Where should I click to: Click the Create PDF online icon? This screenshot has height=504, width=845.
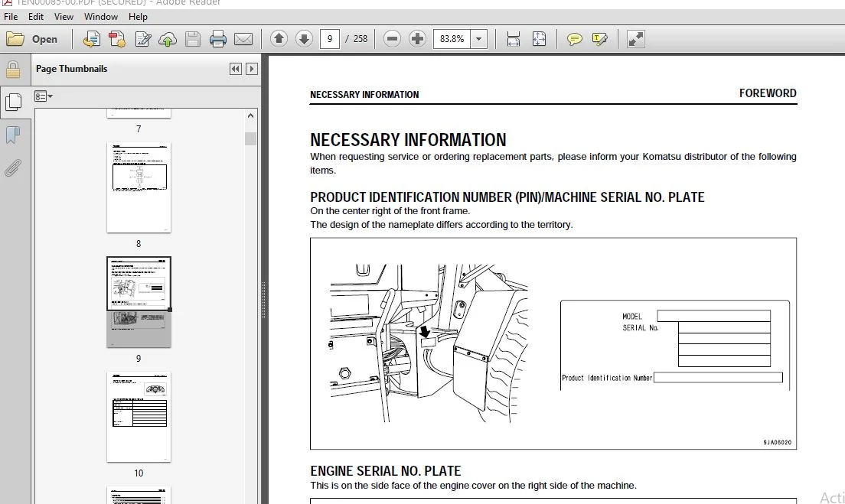(91, 39)
